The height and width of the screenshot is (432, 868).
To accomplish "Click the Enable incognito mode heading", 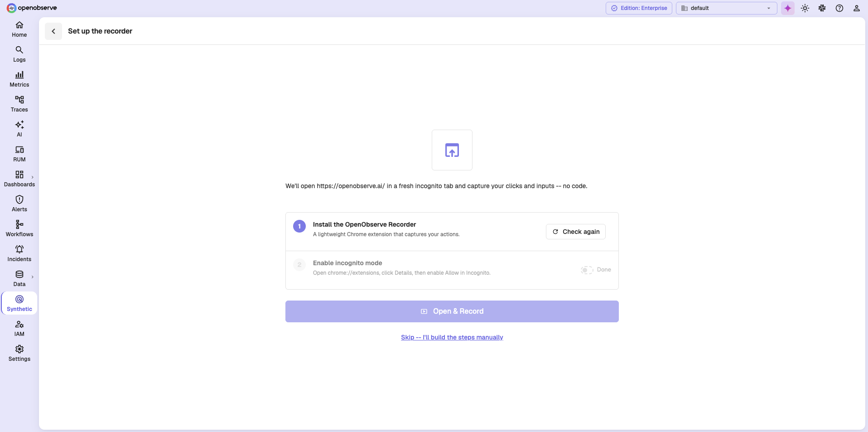I will [x=347, y=263].
